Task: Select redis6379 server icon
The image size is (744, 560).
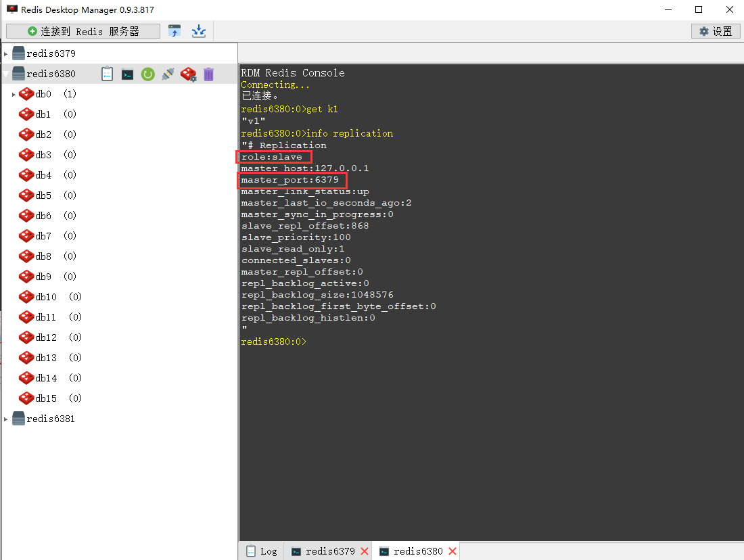Action: (x=18, y=53)
